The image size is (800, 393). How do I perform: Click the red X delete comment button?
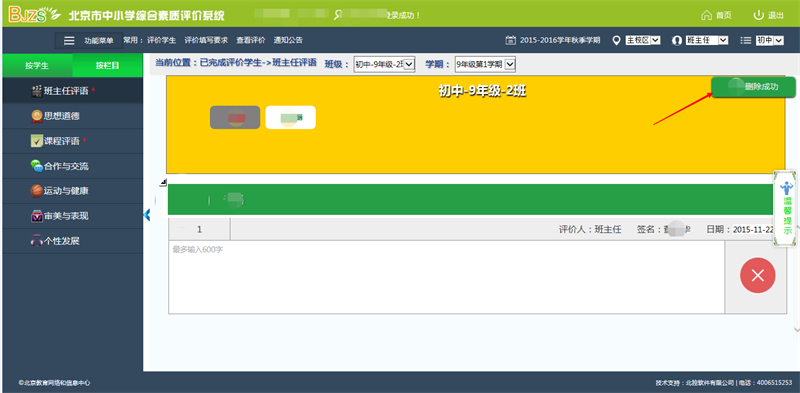(758, 276)
